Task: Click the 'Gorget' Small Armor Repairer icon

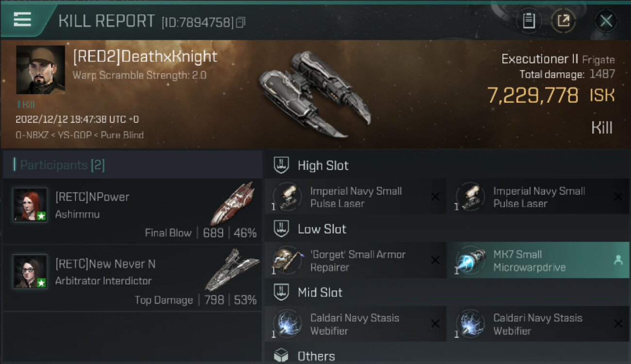Action: [287, 261]
